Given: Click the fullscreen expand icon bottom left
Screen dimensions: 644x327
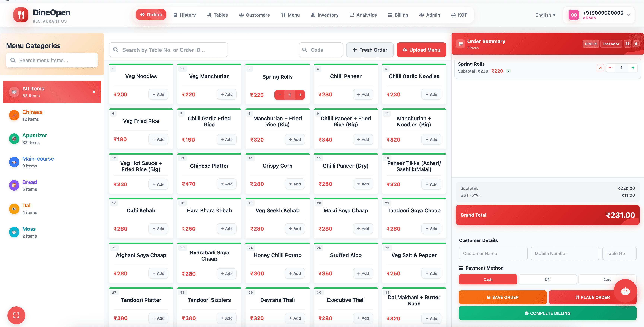Looking at the screenshot, I should [x=16, y=315].
